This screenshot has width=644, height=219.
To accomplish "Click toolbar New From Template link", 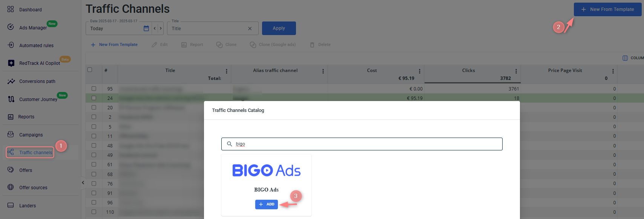I will pyautogui.click(x=114, y=44).
